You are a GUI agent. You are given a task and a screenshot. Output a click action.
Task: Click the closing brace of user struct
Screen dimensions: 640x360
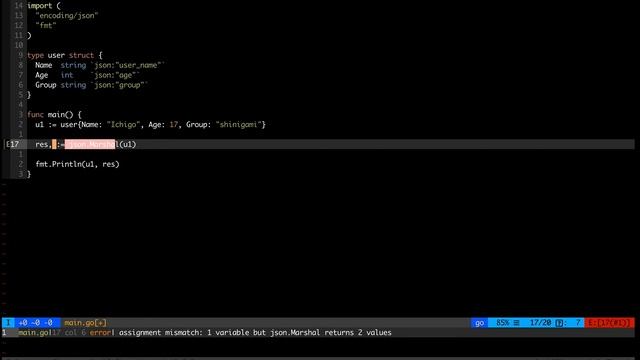click(29, 95)
